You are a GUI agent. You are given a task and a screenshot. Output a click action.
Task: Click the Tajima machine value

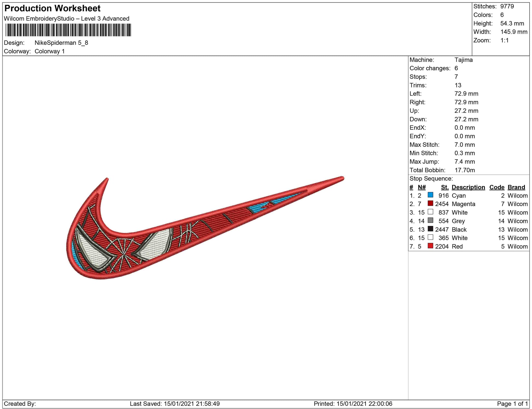[x=463, y=60]
